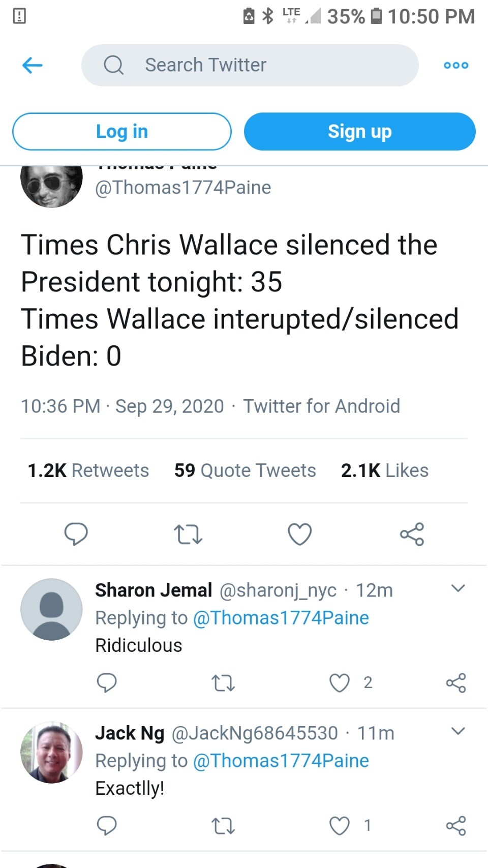The width and height of the screenshot is (488, 868).
Task: Expand the chevron menu on Jack Ng's reply
Action: pyautogui.click(x=458, y=732)
